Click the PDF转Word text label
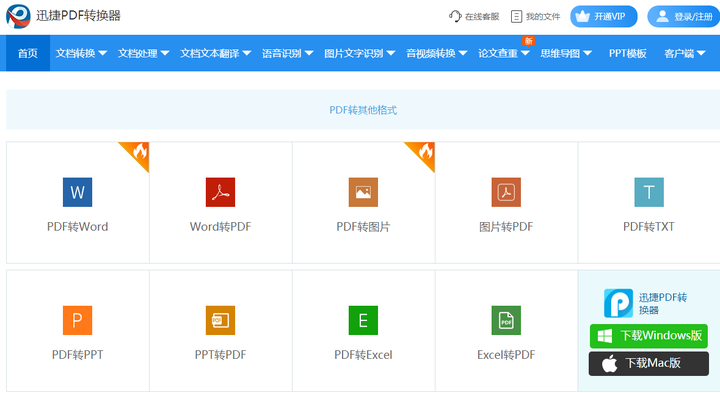The height and width of the screenshot is (393, 720). (78, 227)
